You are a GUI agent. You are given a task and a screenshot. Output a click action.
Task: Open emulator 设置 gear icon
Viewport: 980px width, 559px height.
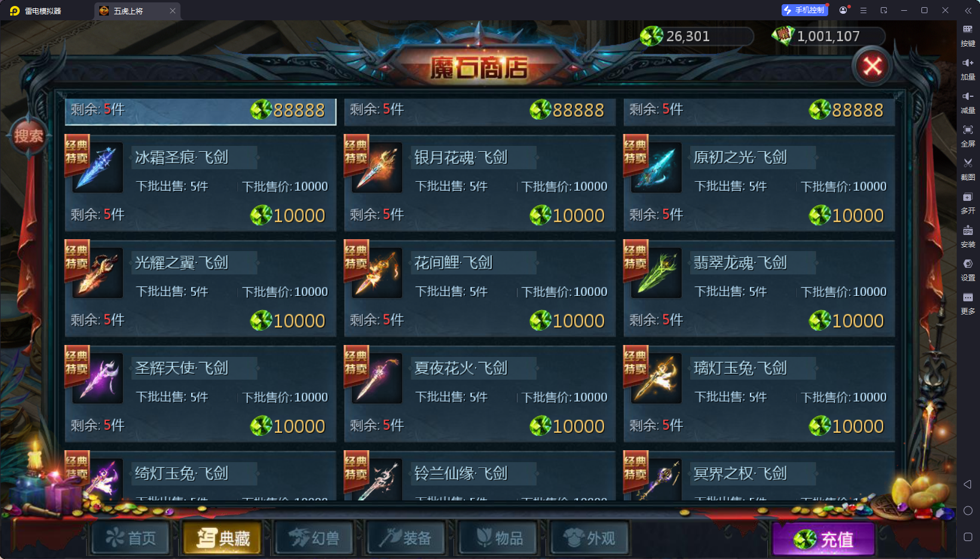(968, 264)
